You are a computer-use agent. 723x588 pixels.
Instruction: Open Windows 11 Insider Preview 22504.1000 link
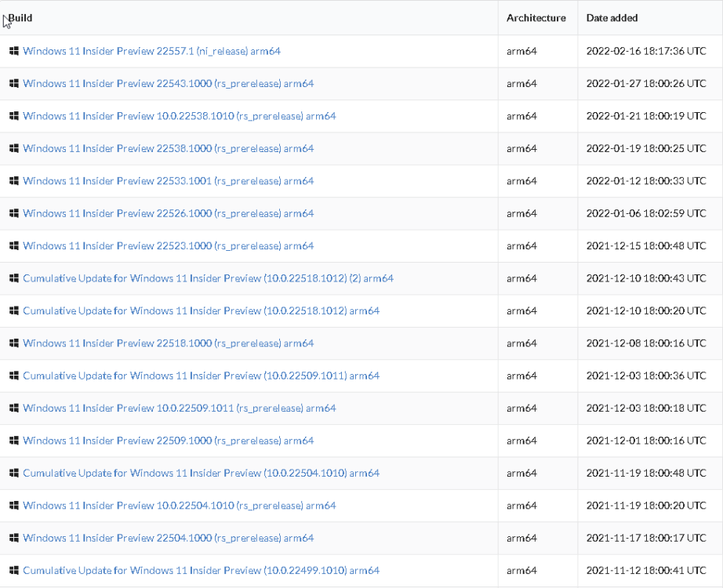tap(169, 538)
